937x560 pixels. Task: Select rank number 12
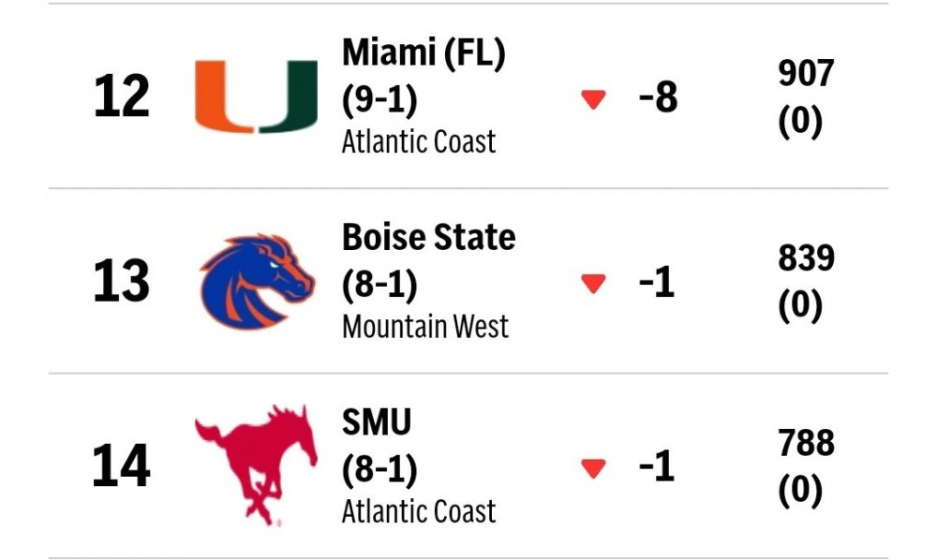(x=122, y=97)
